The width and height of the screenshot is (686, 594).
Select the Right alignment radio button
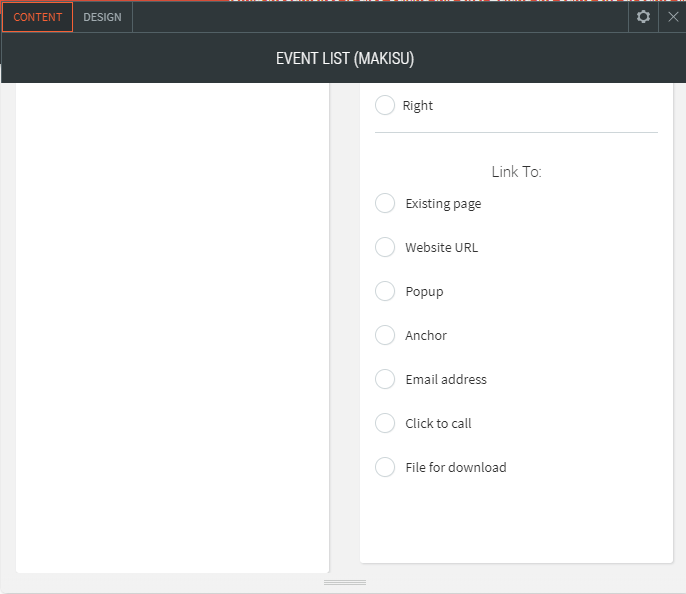pyautogui.click(x=385, y=105)
